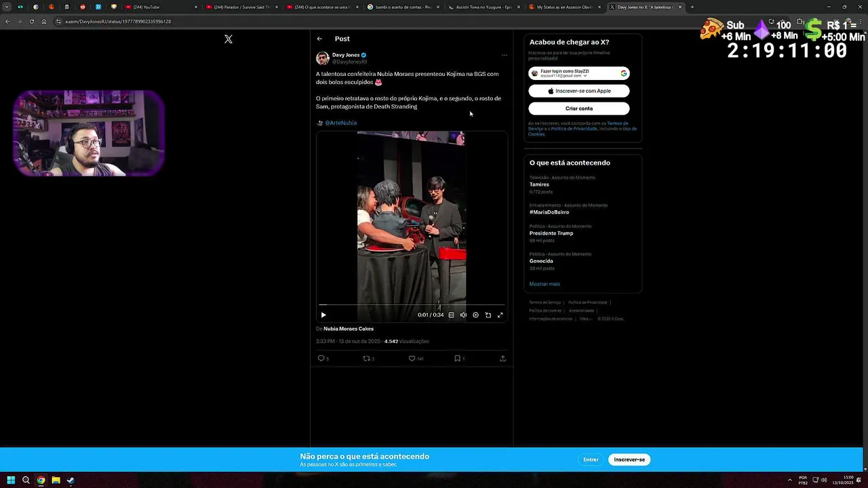The height and width of the screenshot is (488, 868).
Task: Click the system tray volume icon
Action: point(824,480)
